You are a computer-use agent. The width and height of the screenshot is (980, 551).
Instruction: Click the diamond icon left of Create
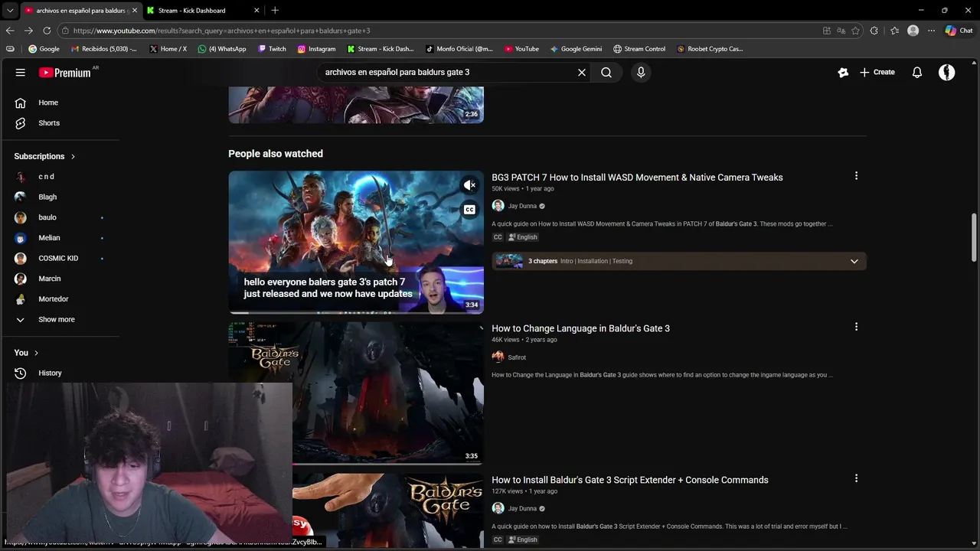pos(843,72)
